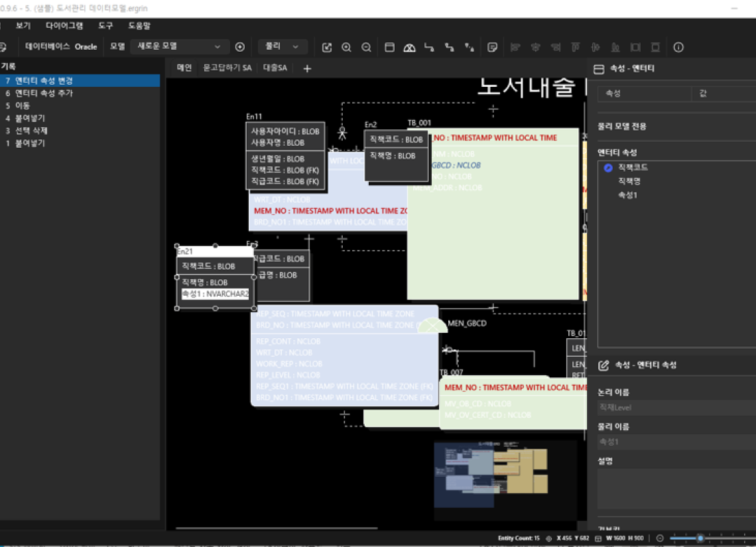Click the horizontal canvas scrollbar

coord(277,528)
